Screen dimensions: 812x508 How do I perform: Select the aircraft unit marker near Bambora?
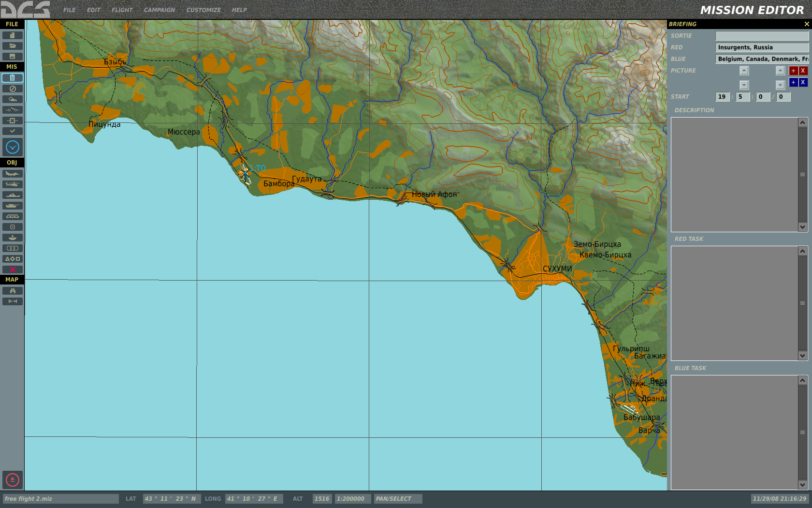tap(245, 173)
